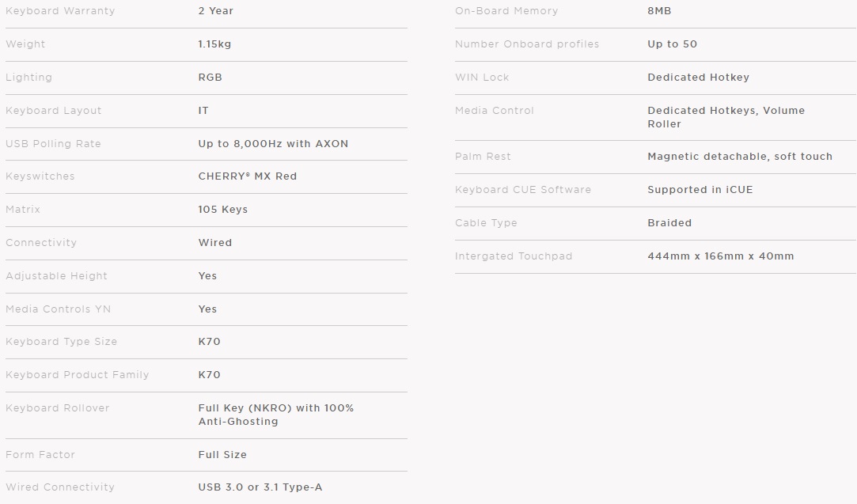This screenshot has height=504, width=857.
Task: Select "USB 3.0 or 3.1 Type-A" value
Action: pos(260,487)
